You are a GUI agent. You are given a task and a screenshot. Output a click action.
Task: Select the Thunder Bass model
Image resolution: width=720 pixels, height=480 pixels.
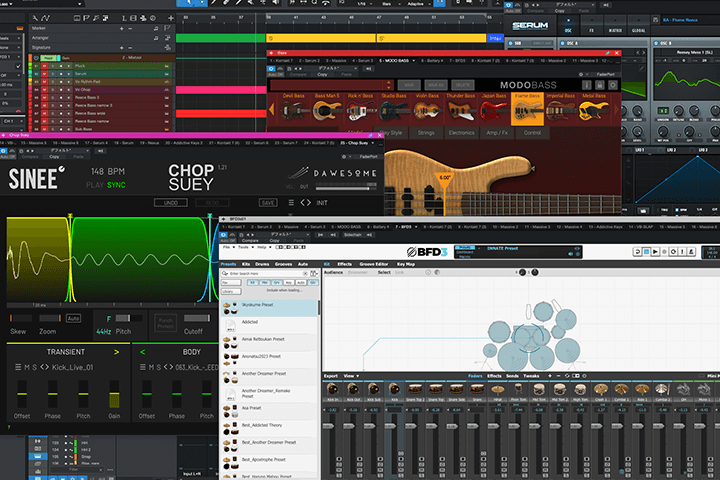point(461,109)
